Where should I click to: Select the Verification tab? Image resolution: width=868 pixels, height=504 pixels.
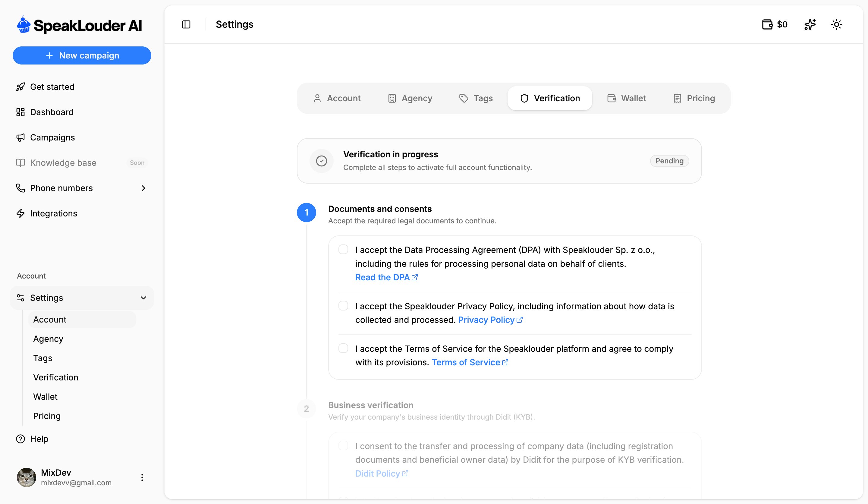click(x=550, y=99)
